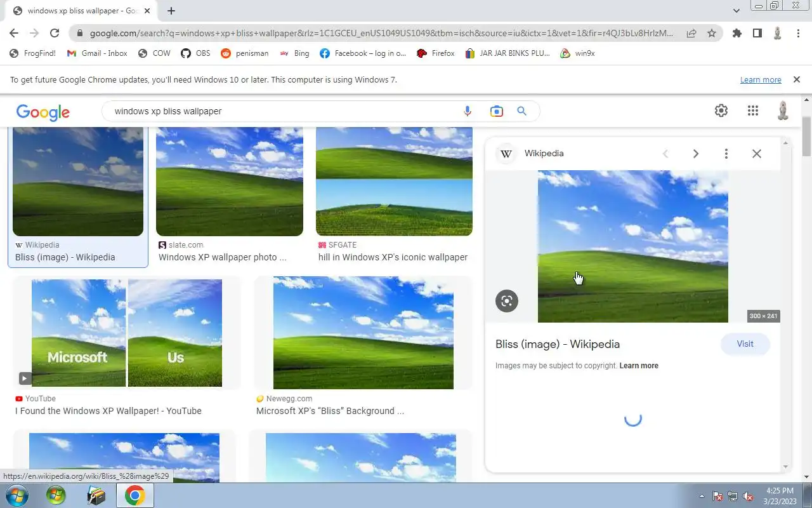
Task: Open Facebook log in bookmark
Action: pyautogui.click(x=363, y=53)
